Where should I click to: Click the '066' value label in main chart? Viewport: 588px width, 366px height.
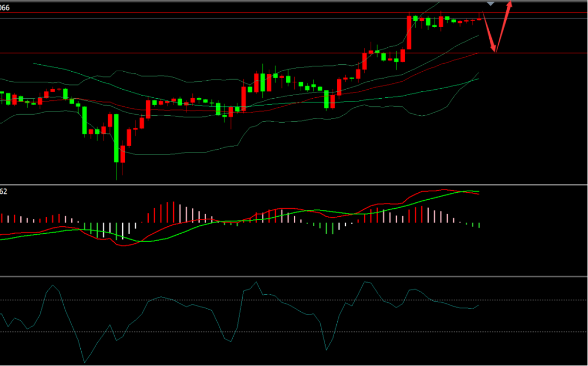[5, 8]
